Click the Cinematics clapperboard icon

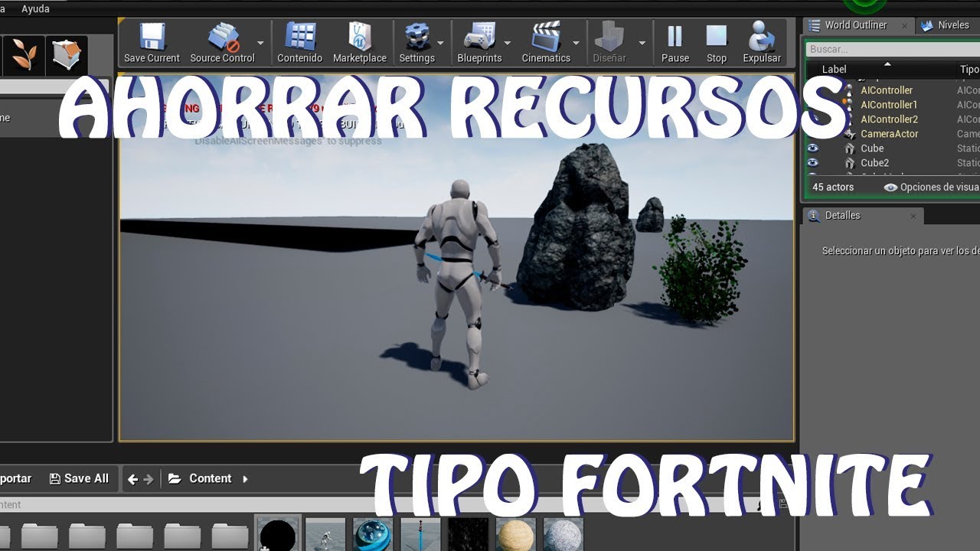(546, 37)
